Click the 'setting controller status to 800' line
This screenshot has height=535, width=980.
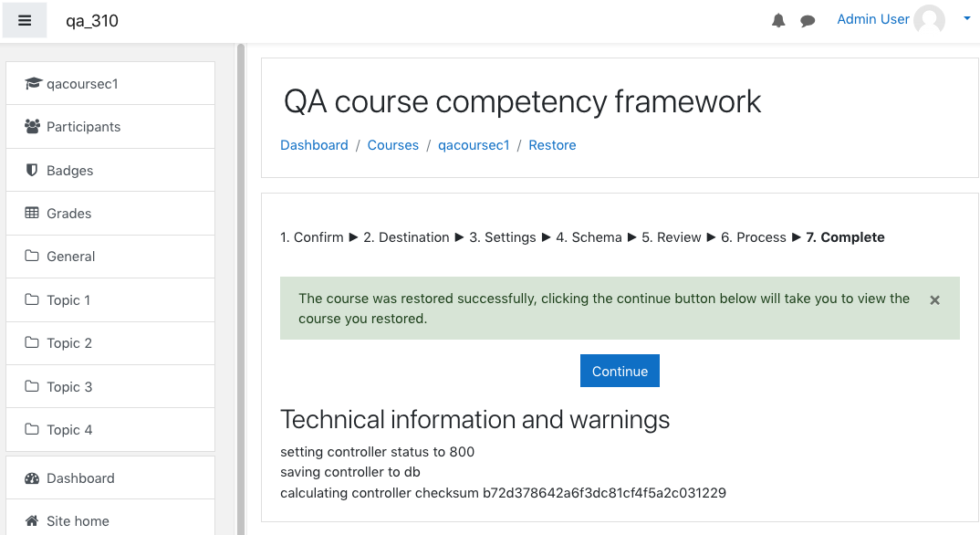click(x=377, y=452)
